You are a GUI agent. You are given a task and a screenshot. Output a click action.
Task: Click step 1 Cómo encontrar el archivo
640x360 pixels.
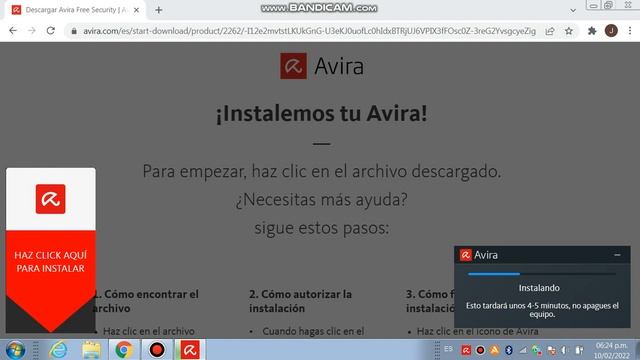click(x=146, y=301)
